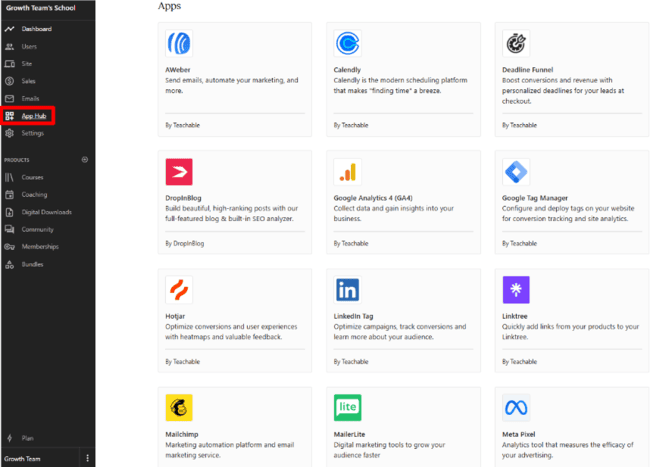The width and height of the screenshot is (650, 467).
Task: Open the Meta Pixel title
Action: 519,434
